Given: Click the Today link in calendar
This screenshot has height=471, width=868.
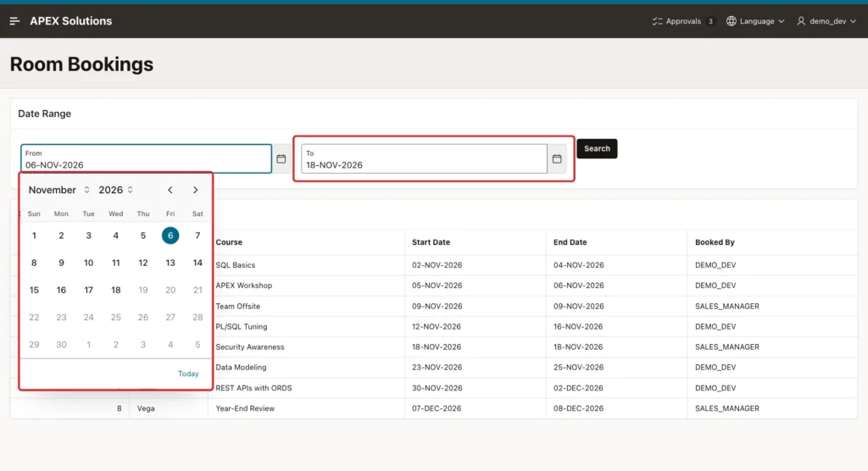Looking at the screenshot, I should point(188,374).
